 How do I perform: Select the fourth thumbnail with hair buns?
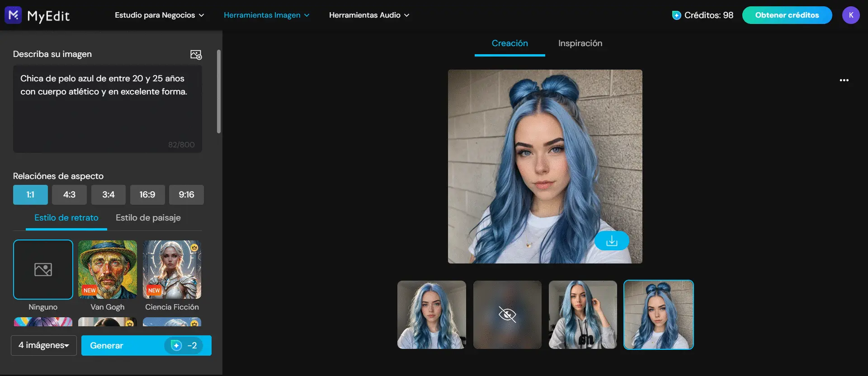click(659, 315)
